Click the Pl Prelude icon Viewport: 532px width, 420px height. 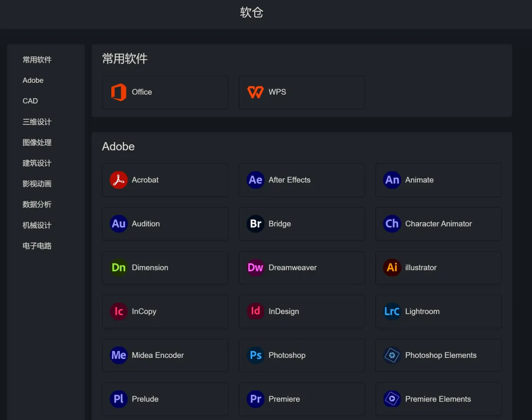pyautogui.click(x=119, y=399)
